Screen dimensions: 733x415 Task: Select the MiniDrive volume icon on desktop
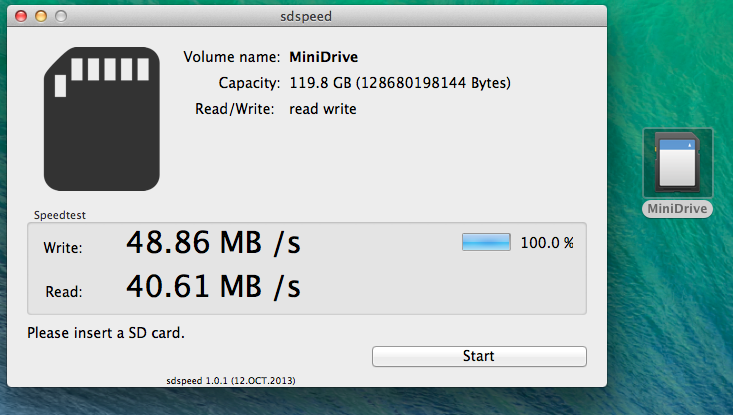tap(677, 163)
